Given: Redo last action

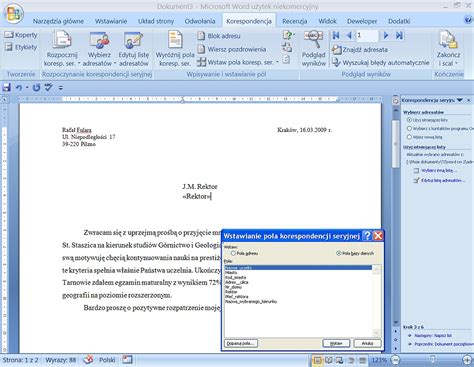Looking at the screenshot, I should click(36, 88).
